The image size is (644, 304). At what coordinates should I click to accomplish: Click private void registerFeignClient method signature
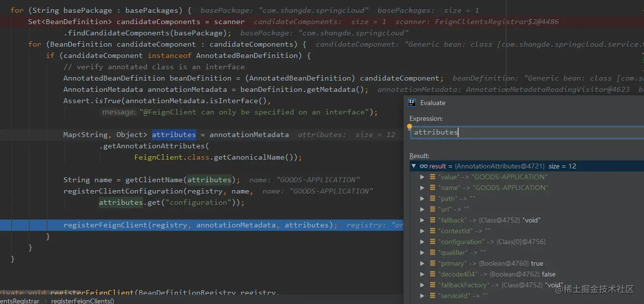[139, 293]
